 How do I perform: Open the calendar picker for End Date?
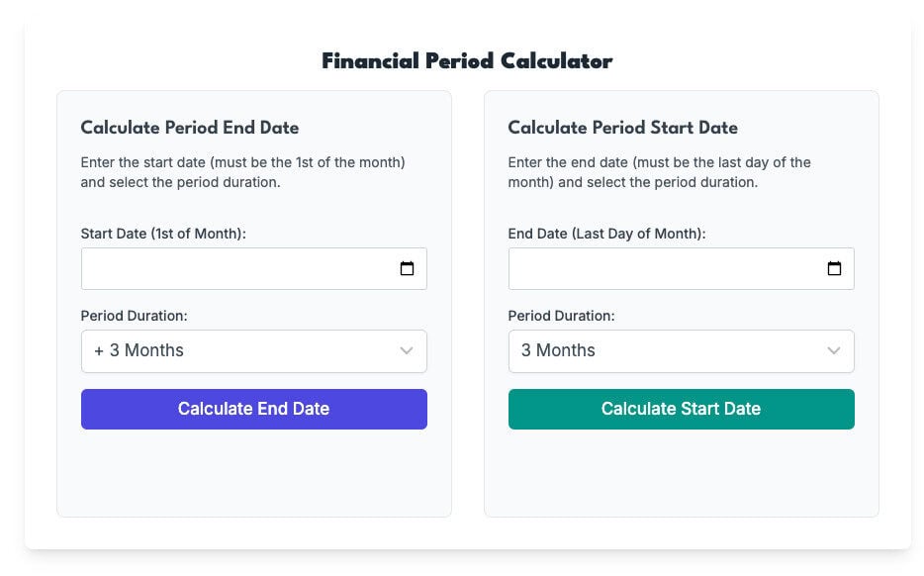pyautogui.click(x=834, y=268)
